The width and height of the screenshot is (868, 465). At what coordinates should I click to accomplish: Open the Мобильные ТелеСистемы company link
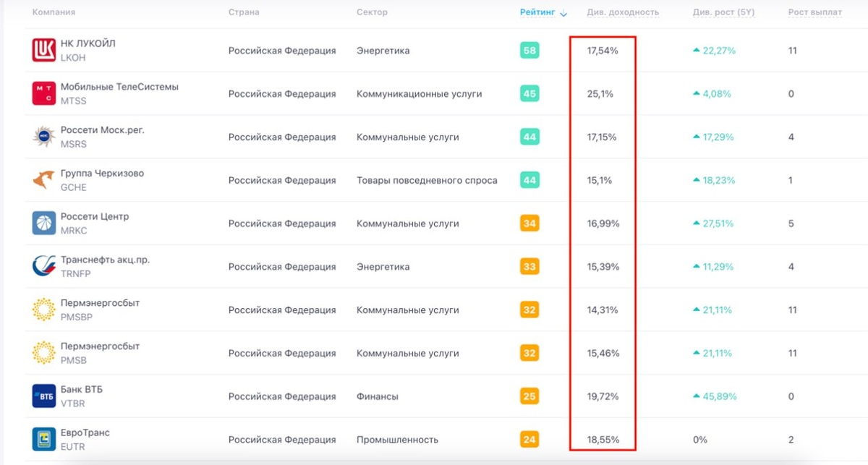119,87
